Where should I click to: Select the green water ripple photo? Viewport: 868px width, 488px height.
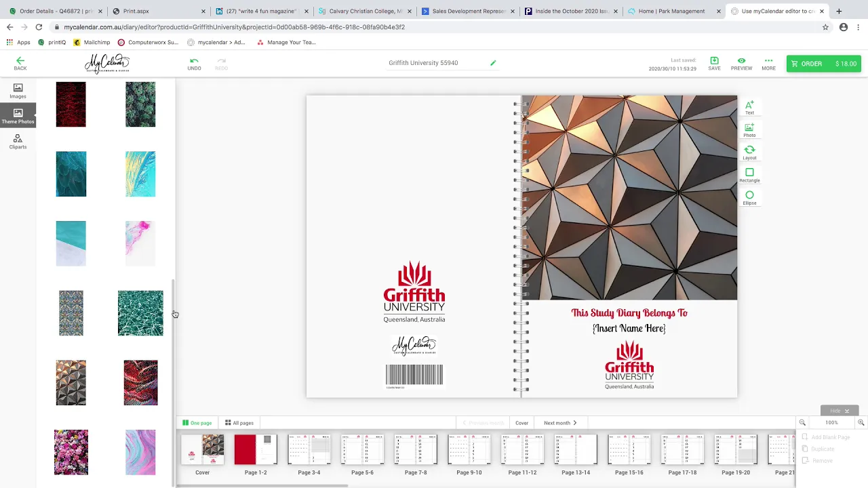[x=140, y=313]
